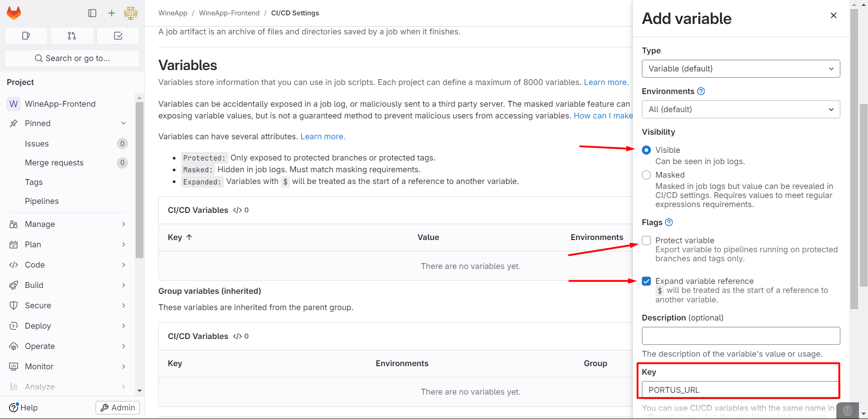Click the Environments help question icon
This screenshot has width=868, height=419.
pos(701,91)
